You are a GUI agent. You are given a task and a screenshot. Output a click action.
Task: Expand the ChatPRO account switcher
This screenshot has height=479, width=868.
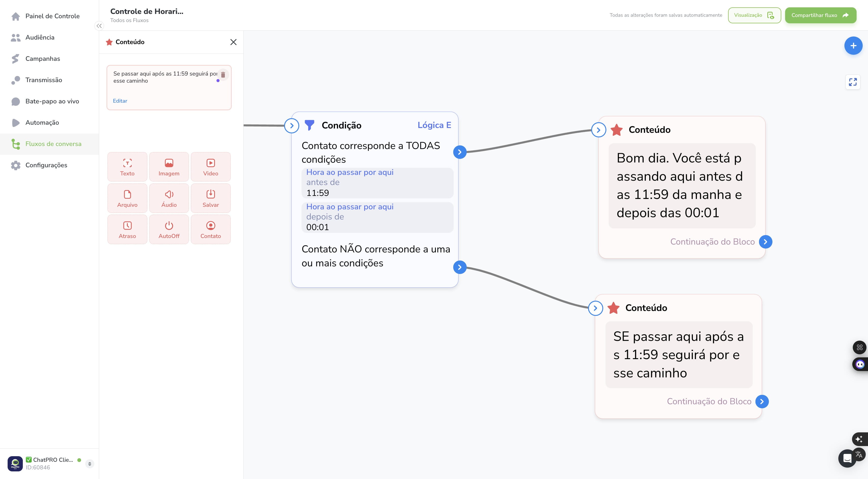point(90,464)
